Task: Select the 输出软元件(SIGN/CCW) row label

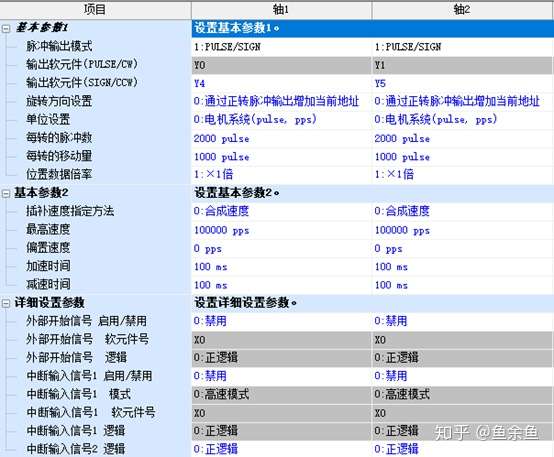Action: 82,83
